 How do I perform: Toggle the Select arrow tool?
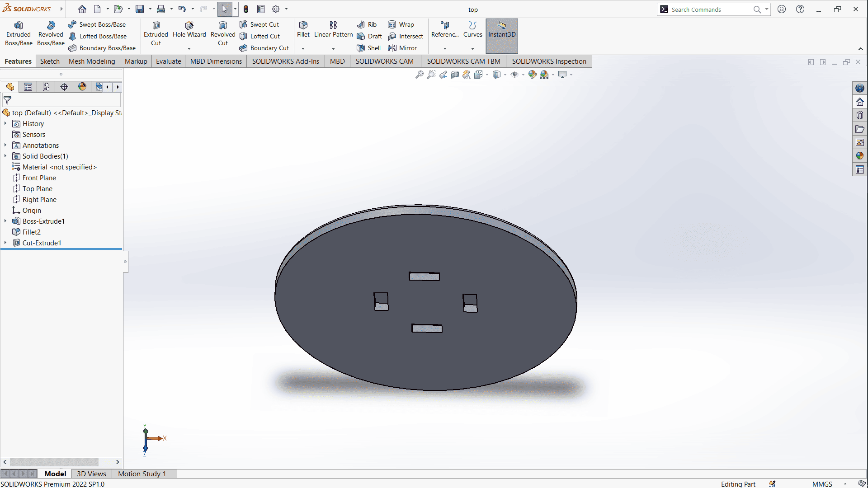(x=225, y=9)
